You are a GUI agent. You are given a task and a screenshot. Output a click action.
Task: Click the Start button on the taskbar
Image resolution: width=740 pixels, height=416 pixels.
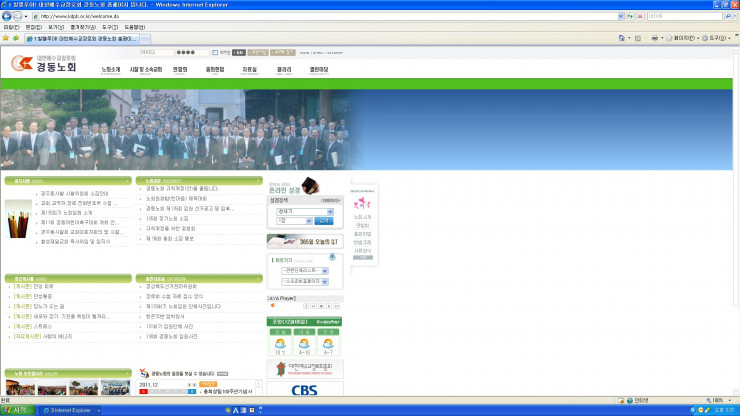point(17,410)
